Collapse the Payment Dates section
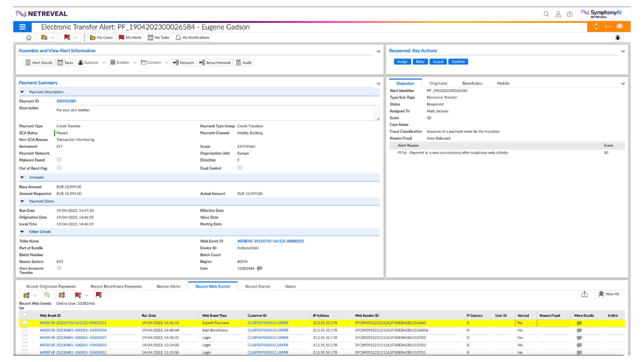 (x=22, y=201)
